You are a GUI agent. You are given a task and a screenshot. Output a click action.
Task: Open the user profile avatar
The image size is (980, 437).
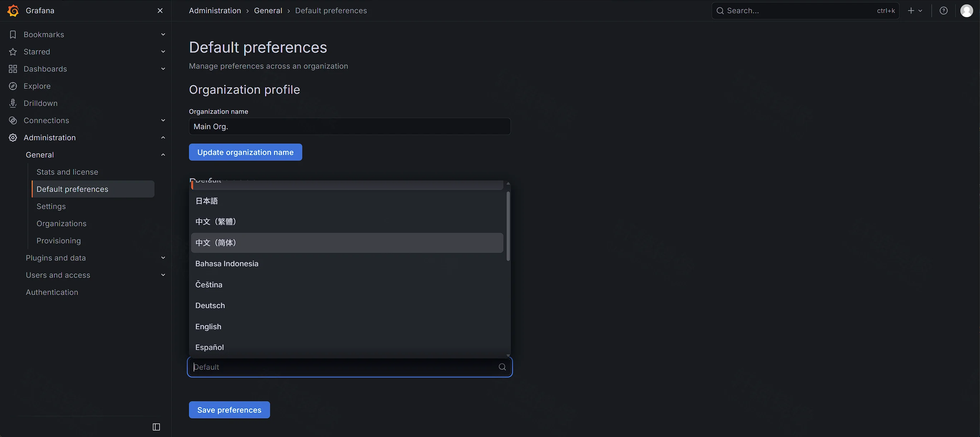pos(967,11)
